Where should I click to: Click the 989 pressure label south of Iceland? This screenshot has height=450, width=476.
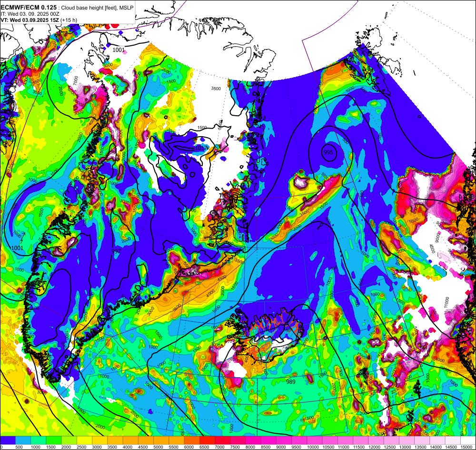291,382
